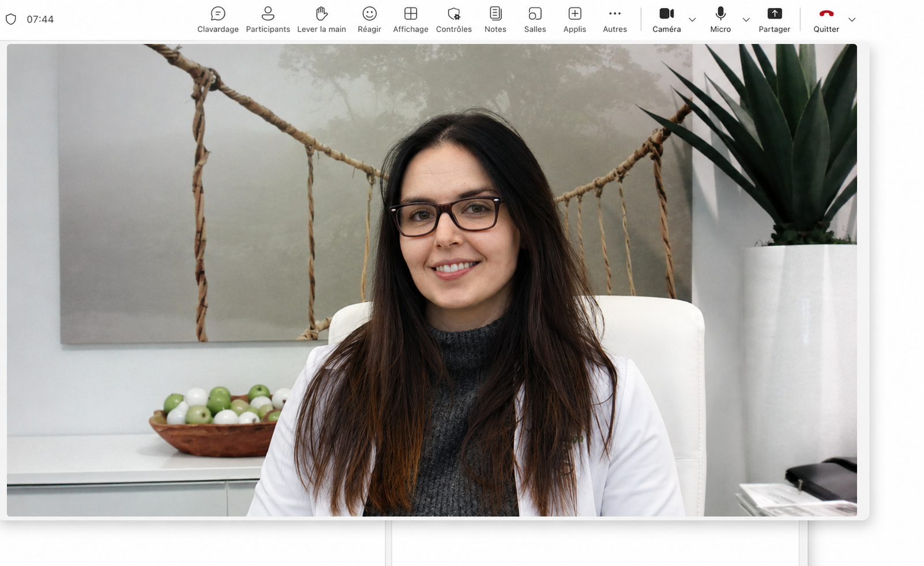Viewport: 924px width, 566px height.
Task: Open Contrôles meeting controls
Action: 454,20
